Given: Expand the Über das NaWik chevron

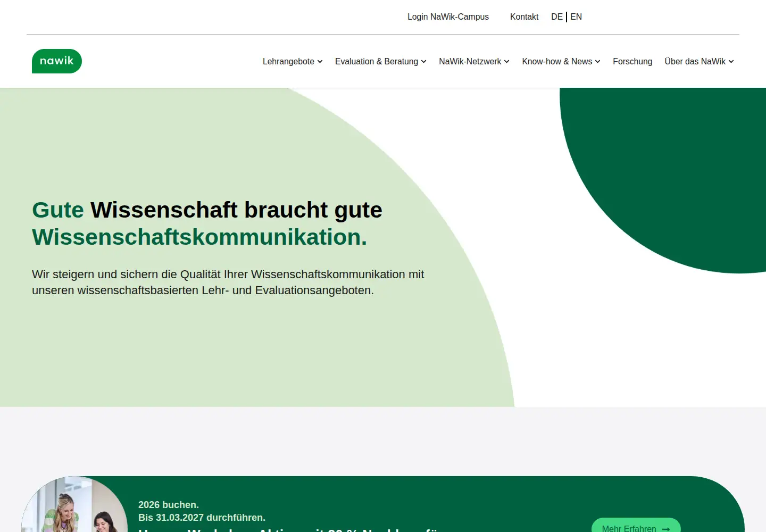Looking at the screenshot, I should coord(731,62).
